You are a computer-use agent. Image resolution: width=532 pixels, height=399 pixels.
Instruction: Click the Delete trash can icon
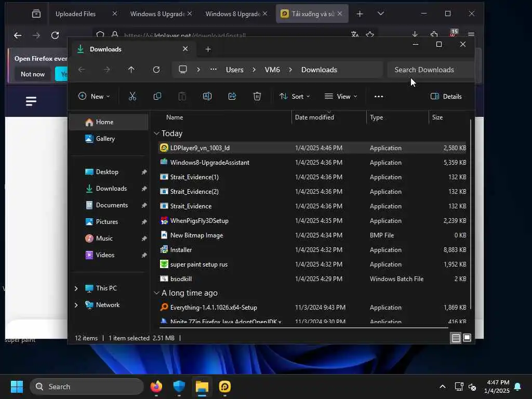(x=257, y=96)
